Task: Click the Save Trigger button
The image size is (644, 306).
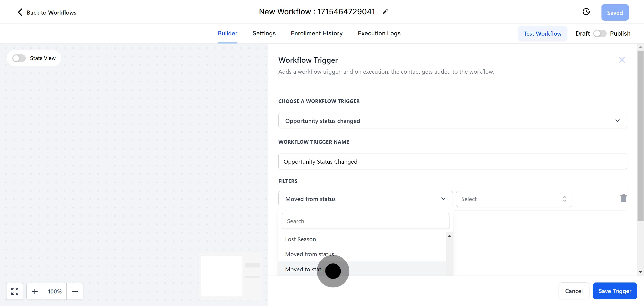Action: [x=614, y=291]
